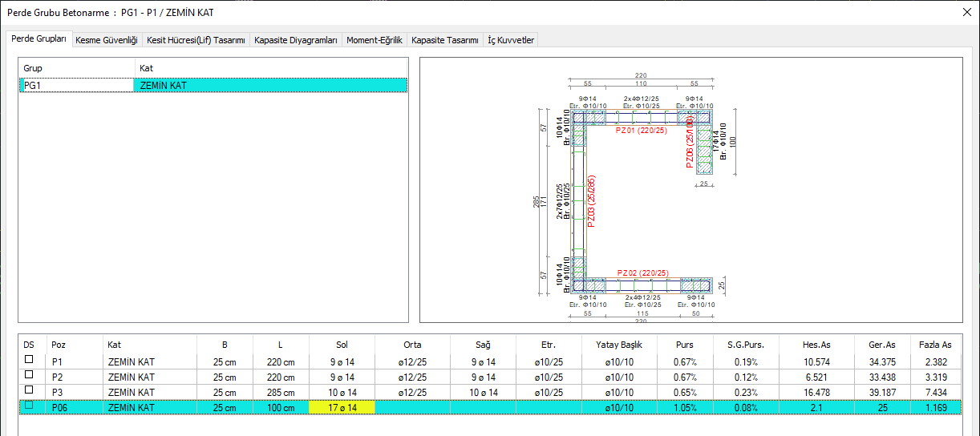Close the Perde Grubu Betonarme window
This screenshot has height=436, width=980.
pos(965,12)
